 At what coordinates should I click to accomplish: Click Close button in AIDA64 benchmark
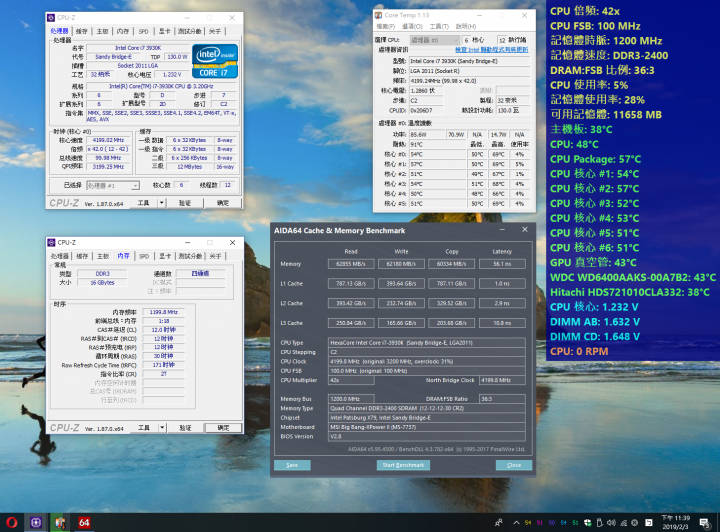pos(514,465)
